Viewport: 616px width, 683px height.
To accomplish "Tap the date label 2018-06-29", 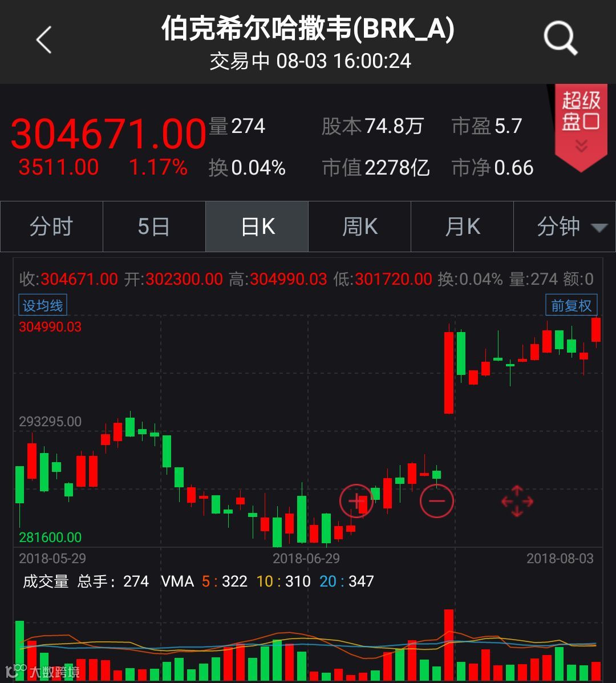I will point(306,559).
